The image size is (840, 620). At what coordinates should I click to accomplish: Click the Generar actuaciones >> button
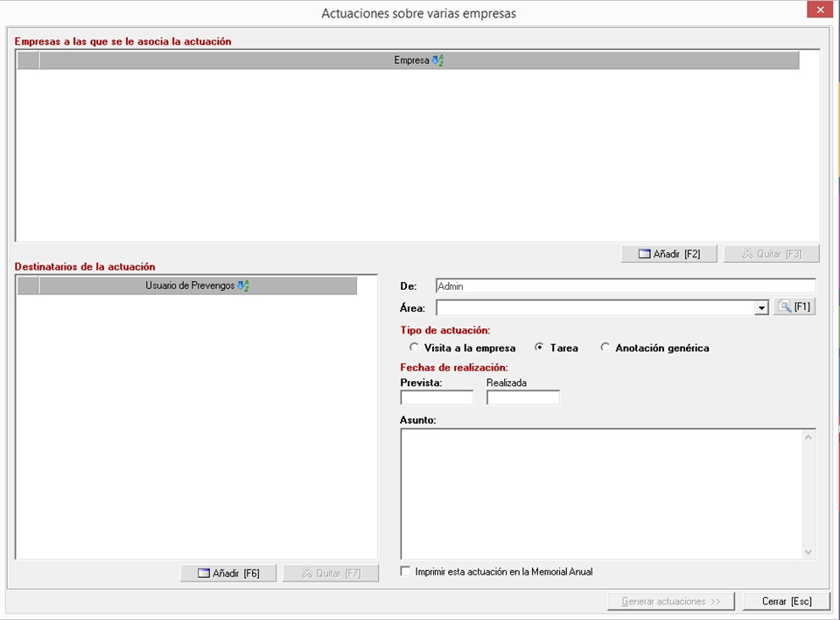[671, 602]
